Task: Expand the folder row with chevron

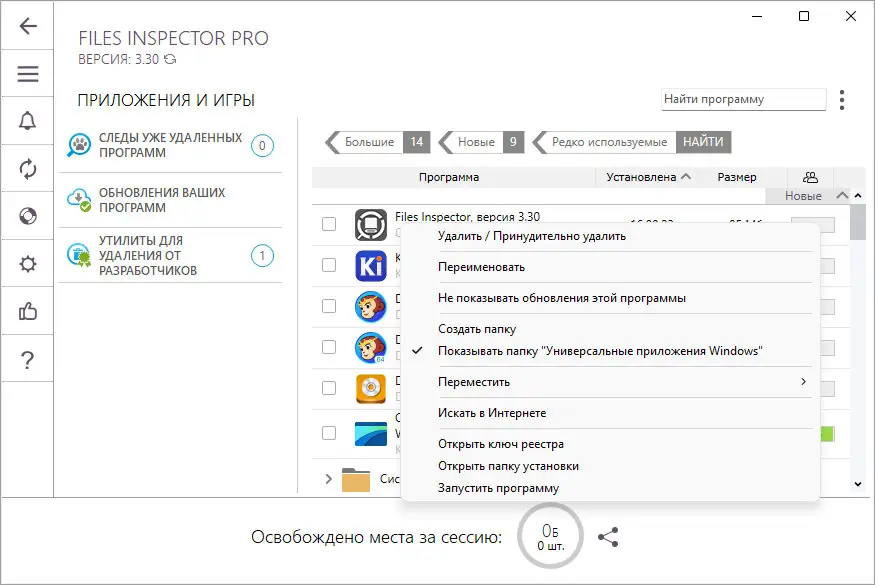Action: (x=328, y=479)
